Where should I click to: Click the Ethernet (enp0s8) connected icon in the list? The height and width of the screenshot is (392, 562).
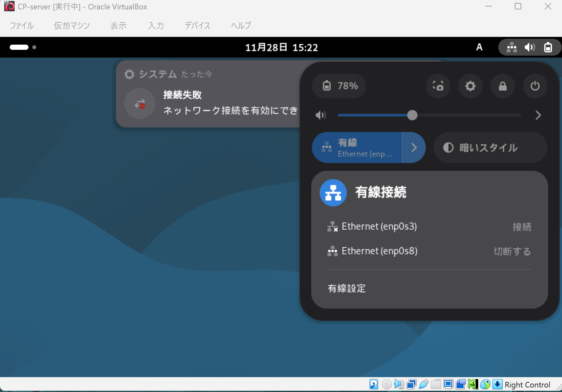[x=333, y=251]
